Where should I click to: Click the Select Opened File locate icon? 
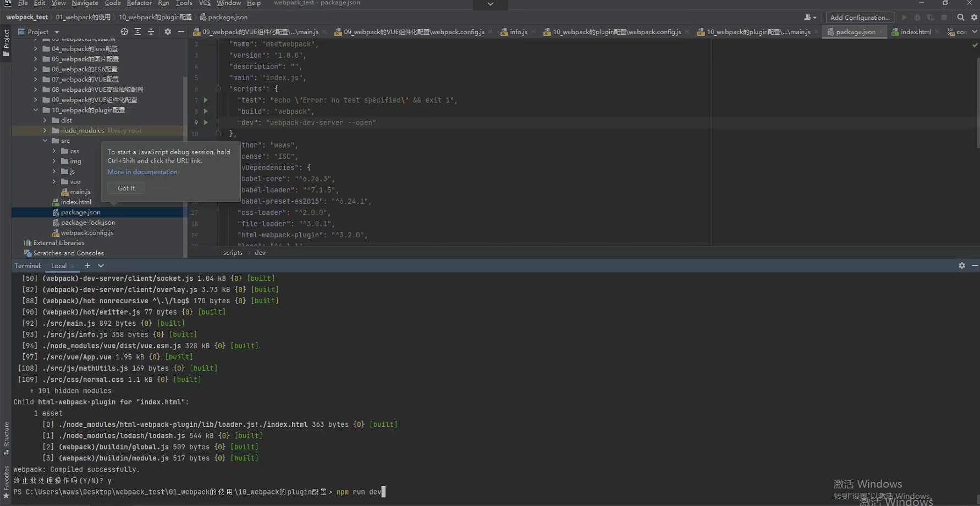[124, 32]
